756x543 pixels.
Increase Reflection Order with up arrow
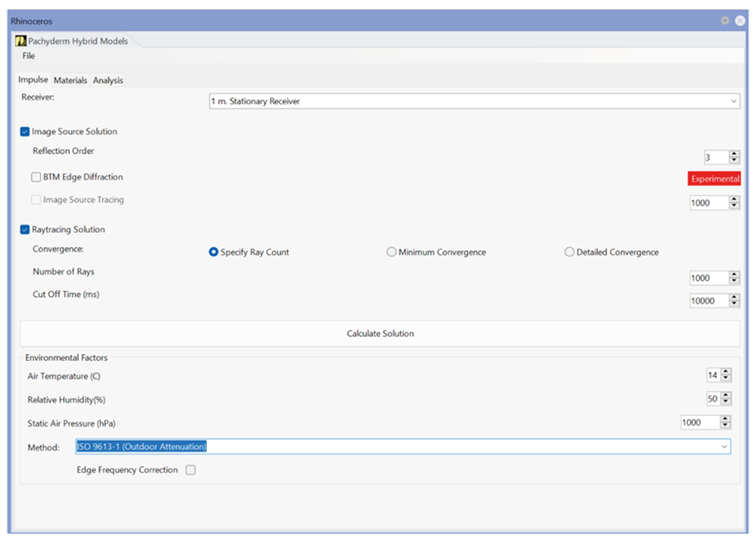click(x=734, y=154)
